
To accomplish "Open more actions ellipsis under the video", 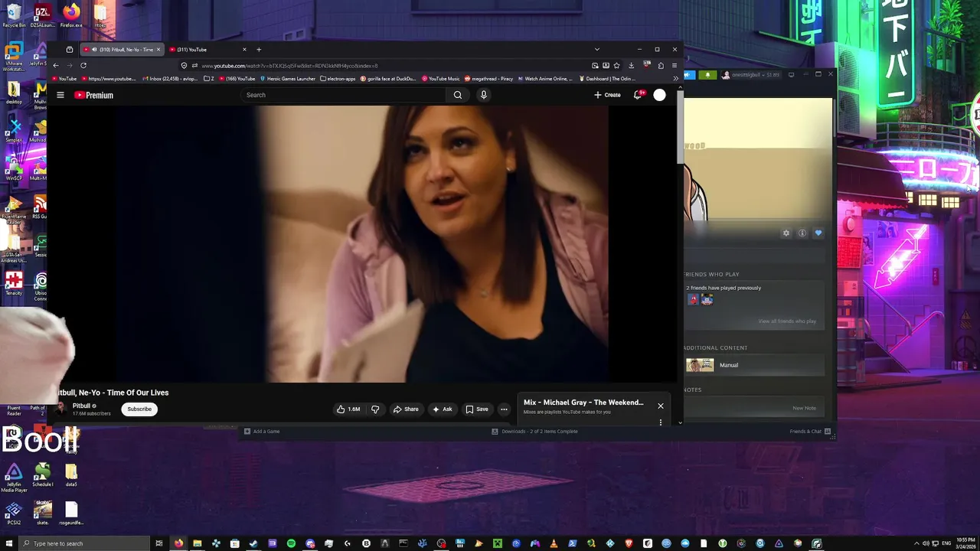I will (504, 409).
